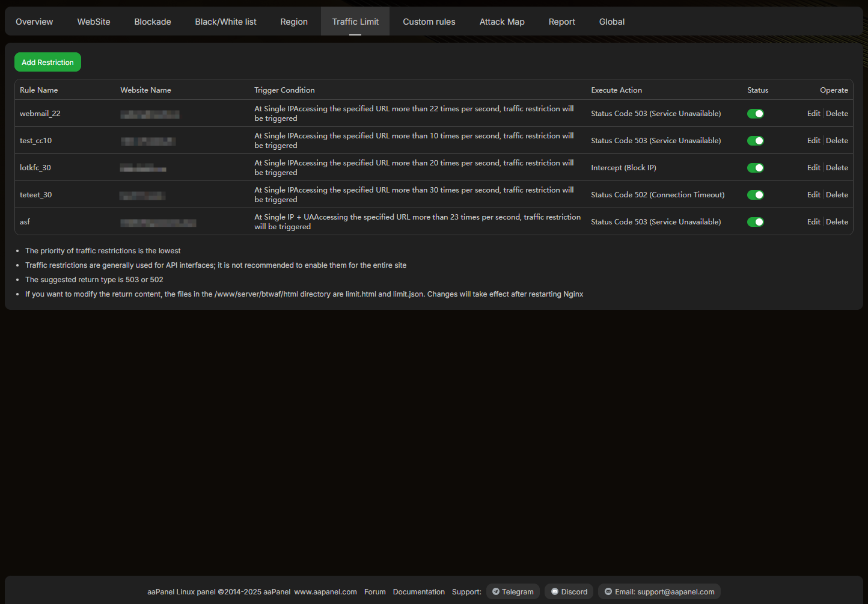Turn off the test_cc10 rule status

pyautogui.click(x=755, y=141)
